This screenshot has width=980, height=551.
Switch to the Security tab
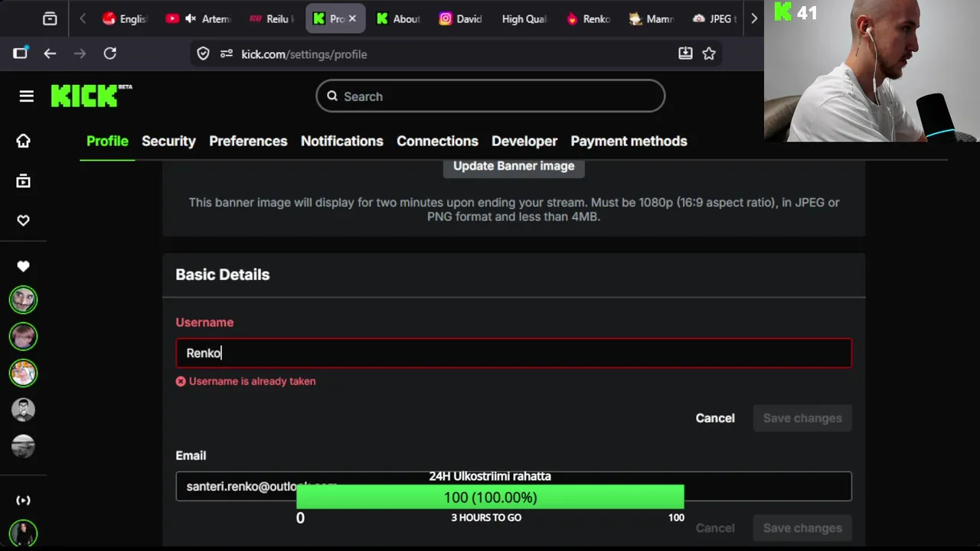pyautogui.click(x=168, y=141)
